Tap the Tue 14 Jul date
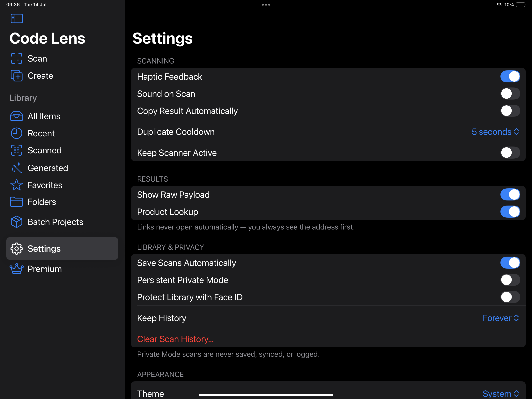The width and height of the screenshot is (532, 399). pyautogui.click(x=35, y=4)
